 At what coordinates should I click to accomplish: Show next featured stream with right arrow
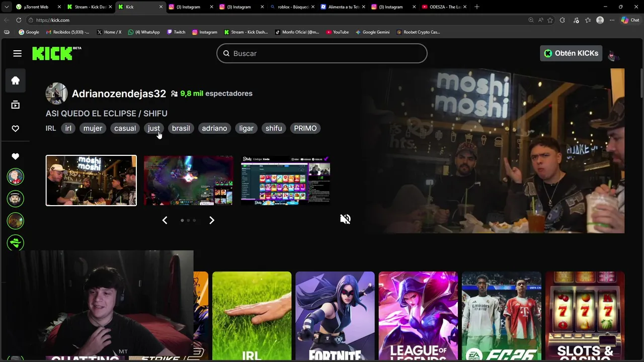tap(212, 220)
